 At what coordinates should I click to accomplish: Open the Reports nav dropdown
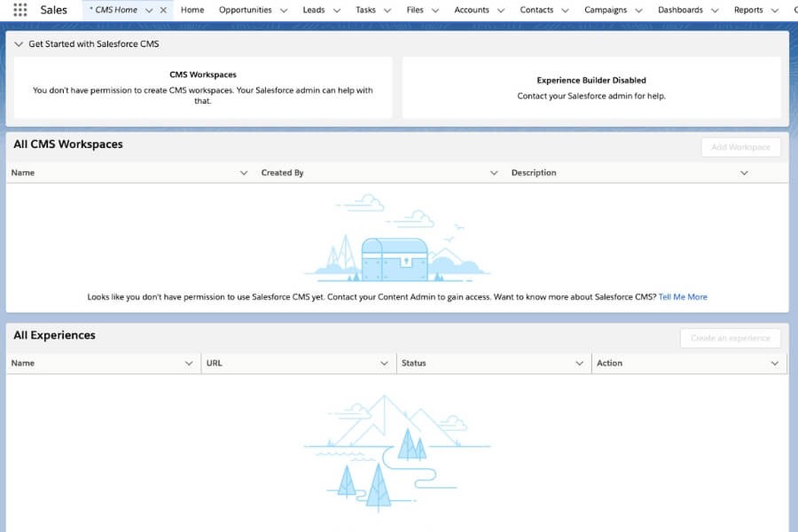point(775,10)
